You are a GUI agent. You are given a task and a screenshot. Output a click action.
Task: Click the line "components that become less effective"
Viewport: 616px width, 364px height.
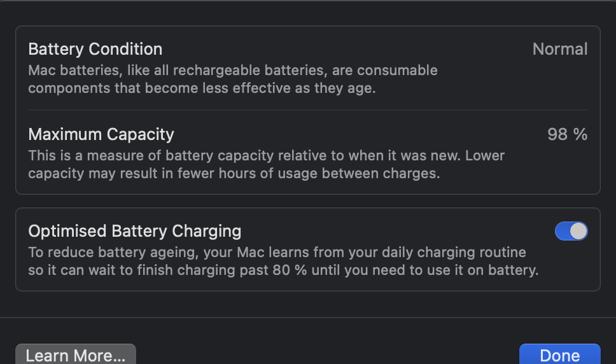point(202,88)
